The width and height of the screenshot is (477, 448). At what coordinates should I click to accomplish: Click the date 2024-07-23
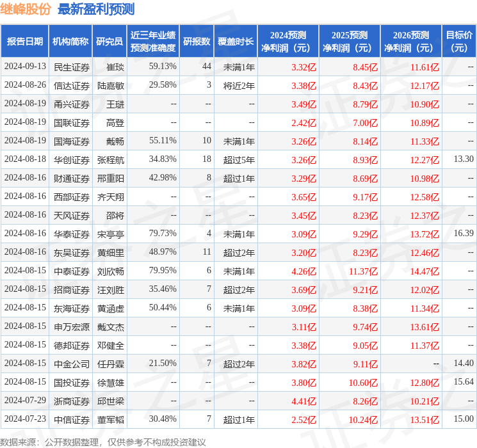(x=25, y=419)
